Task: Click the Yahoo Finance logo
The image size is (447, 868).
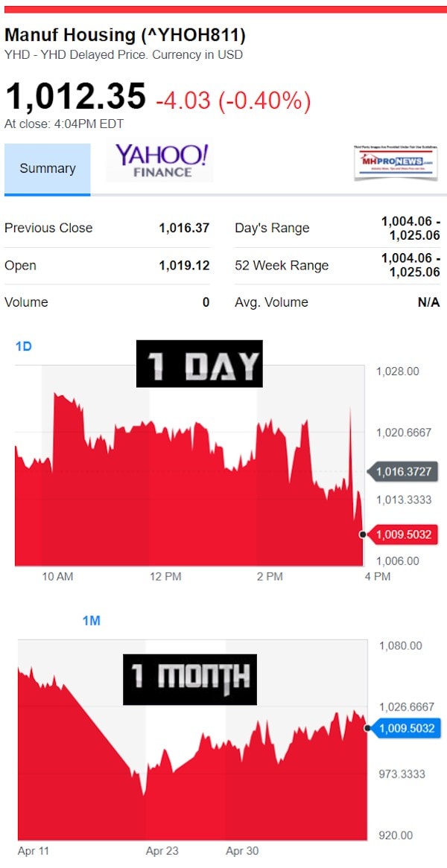Action: click(159, 162)
